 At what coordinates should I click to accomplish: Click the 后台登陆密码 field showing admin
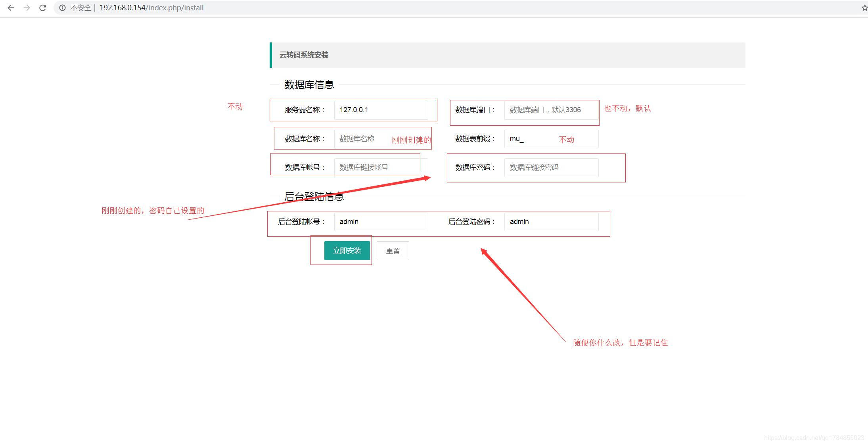pyautogui.click(x=551, y=222)
